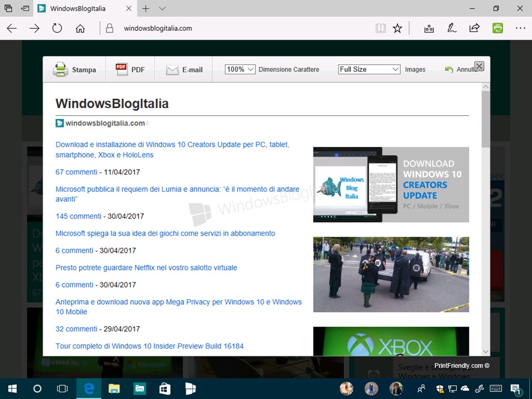Add page to favorites star
The image size is (532, 399).
pyautogui.click(x=397, y=28)
